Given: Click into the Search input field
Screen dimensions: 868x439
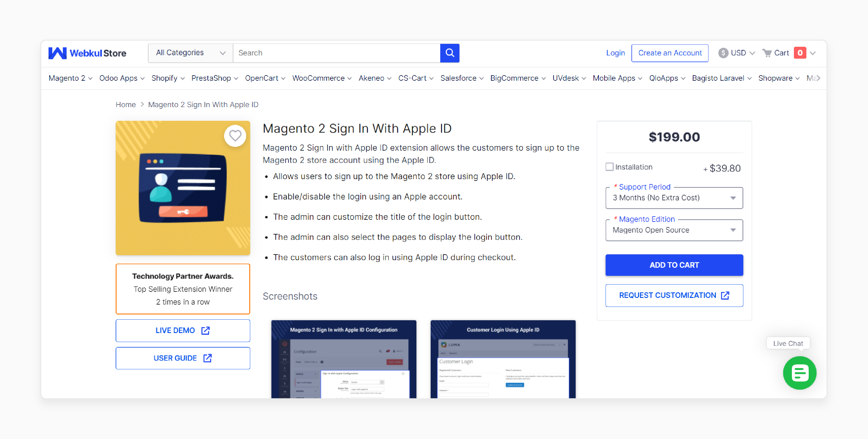Looking at the screenshot, I should 336,53.
